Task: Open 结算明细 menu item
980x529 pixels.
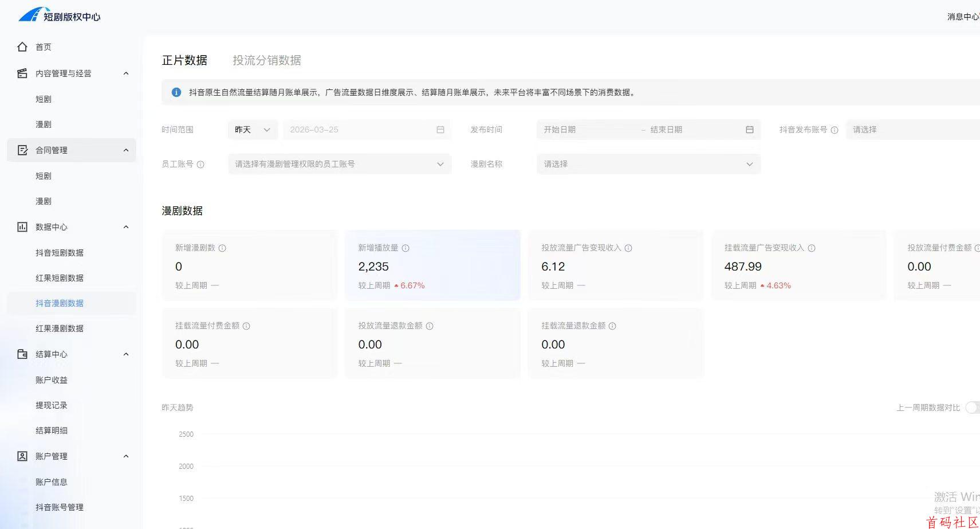Action: [52, 430]
